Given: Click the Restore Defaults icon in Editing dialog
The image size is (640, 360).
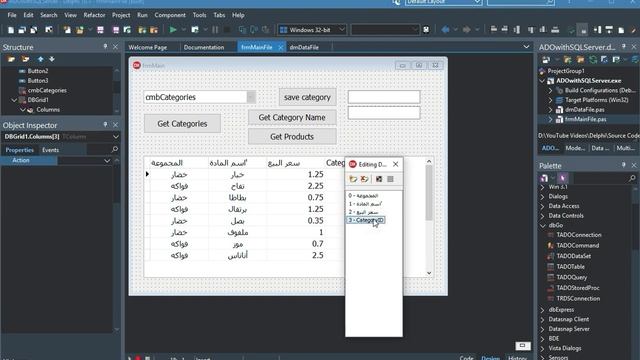Looking at the screenshot, I should (390, 179).
